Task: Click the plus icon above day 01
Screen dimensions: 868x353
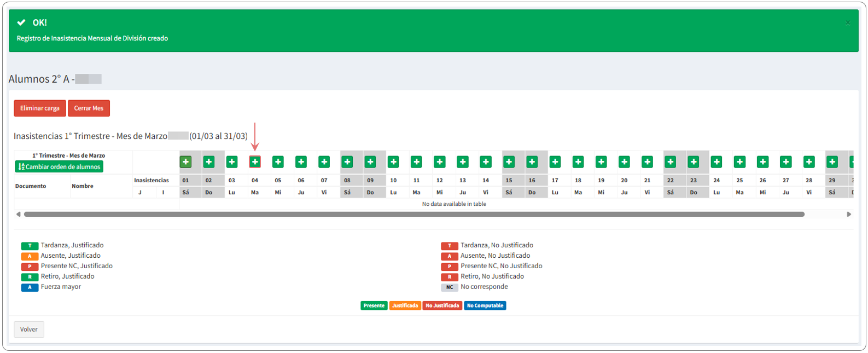Action: [x=186, y=162]
